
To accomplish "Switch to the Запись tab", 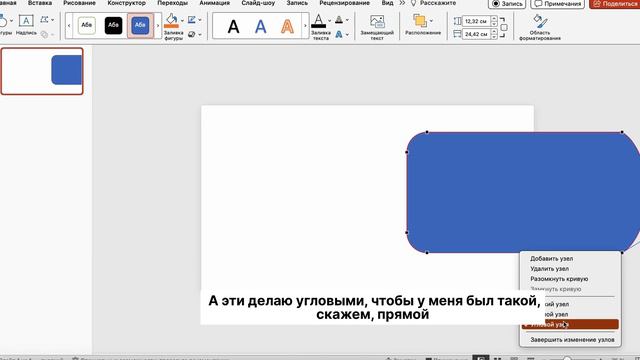I will point(297,3).
